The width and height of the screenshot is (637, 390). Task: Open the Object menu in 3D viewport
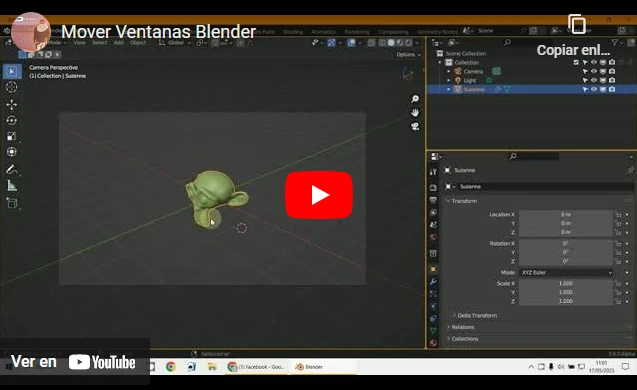coord(138,43)
